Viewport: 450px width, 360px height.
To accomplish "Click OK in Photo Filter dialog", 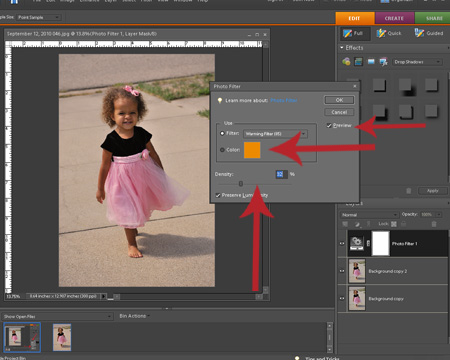I will [x=339, y=100].
